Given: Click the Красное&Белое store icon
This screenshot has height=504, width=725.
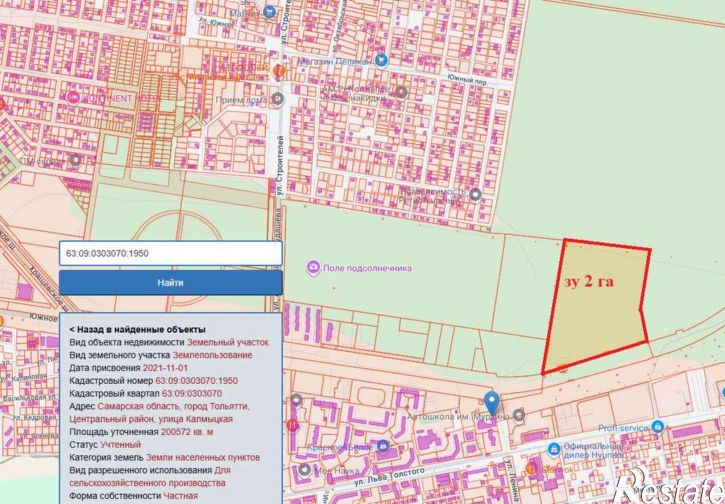Looking at the screenshot, I should [x=382, y=447].
